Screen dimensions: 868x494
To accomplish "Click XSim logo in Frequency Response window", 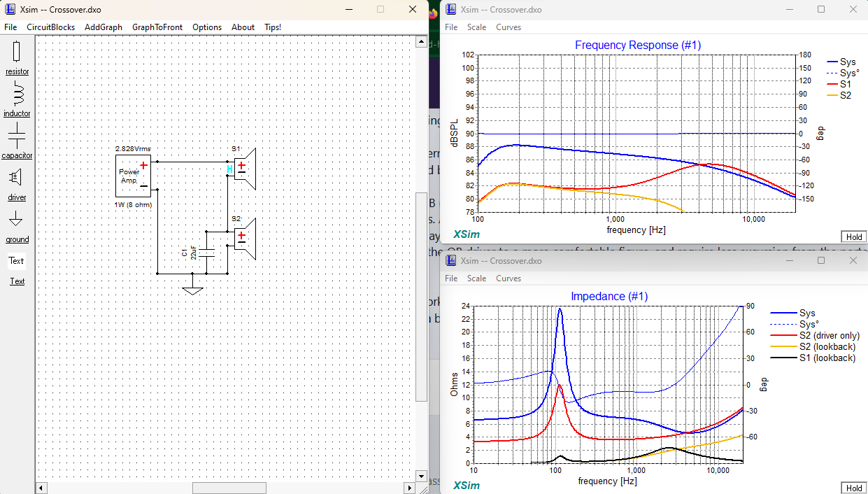I will 467,234.
